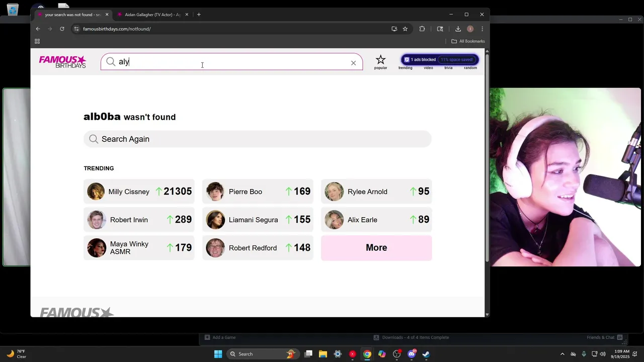Open weather widget showing 76°F Clear
The height and width of the screenshot is (362, 644).
coord(16,354)
